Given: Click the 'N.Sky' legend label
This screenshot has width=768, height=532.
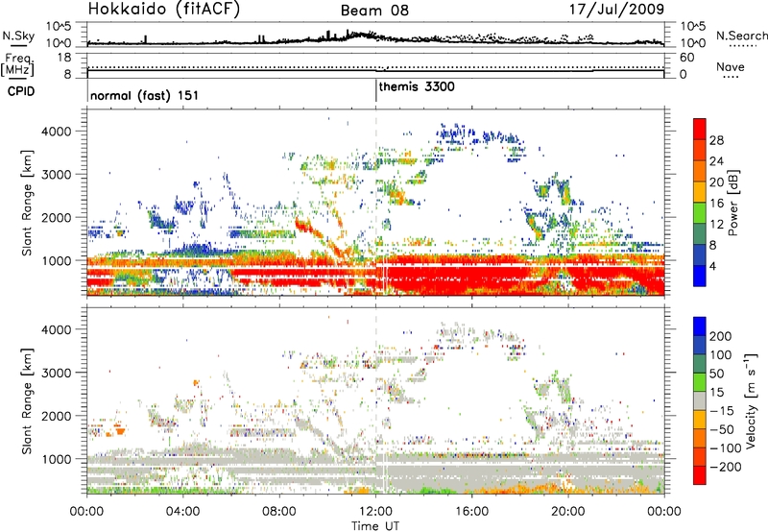Looking at the screenshot, I should click(18, 36).
